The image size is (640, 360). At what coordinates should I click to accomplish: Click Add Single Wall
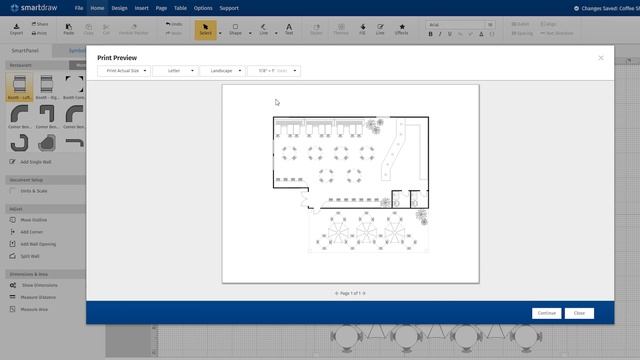(31, 162)
